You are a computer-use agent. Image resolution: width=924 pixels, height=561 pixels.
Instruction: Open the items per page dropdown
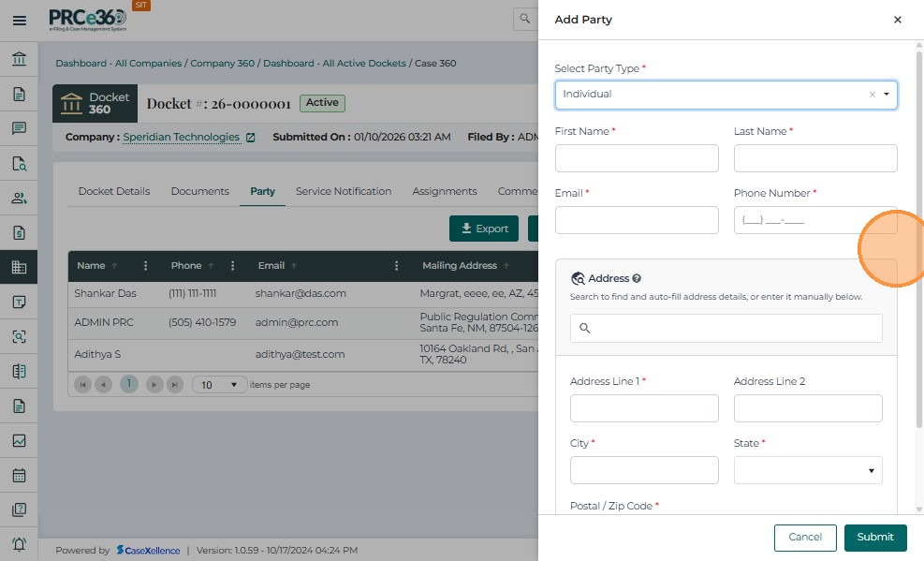pos(220,385)
